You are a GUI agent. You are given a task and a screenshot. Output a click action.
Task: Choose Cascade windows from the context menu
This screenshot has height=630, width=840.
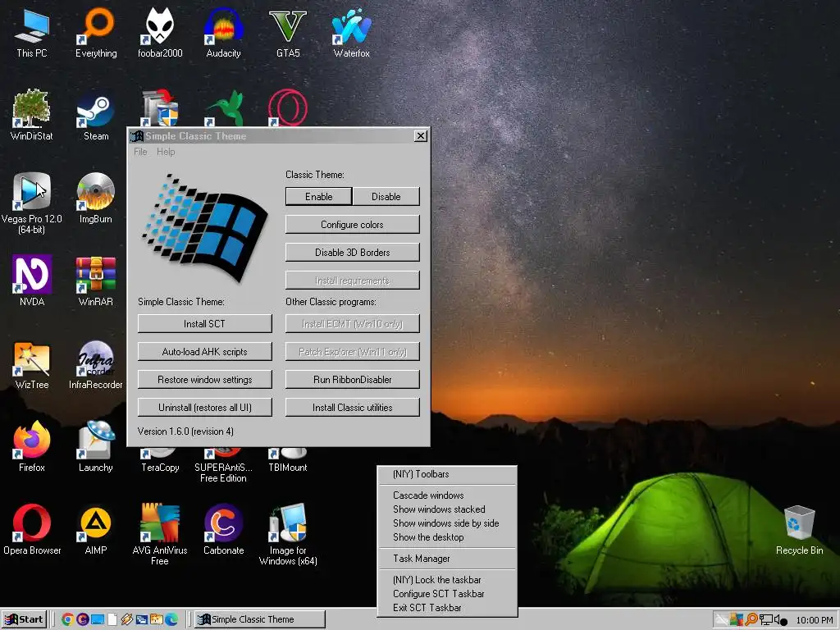[447, 495]
